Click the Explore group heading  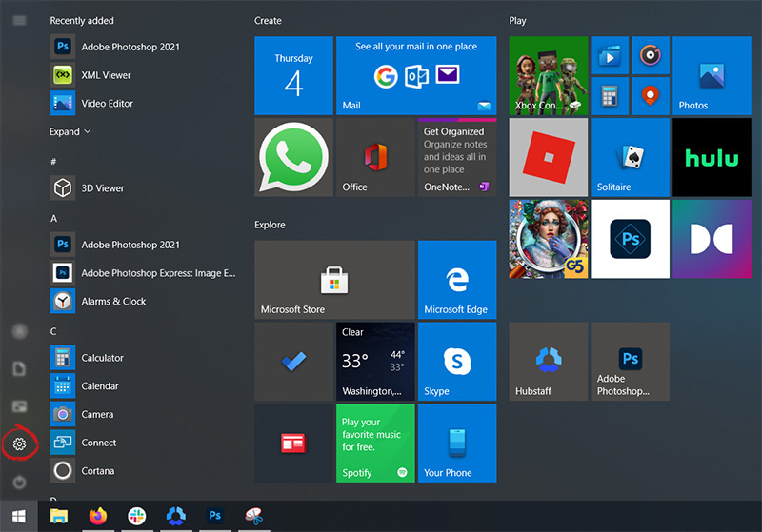270,225
